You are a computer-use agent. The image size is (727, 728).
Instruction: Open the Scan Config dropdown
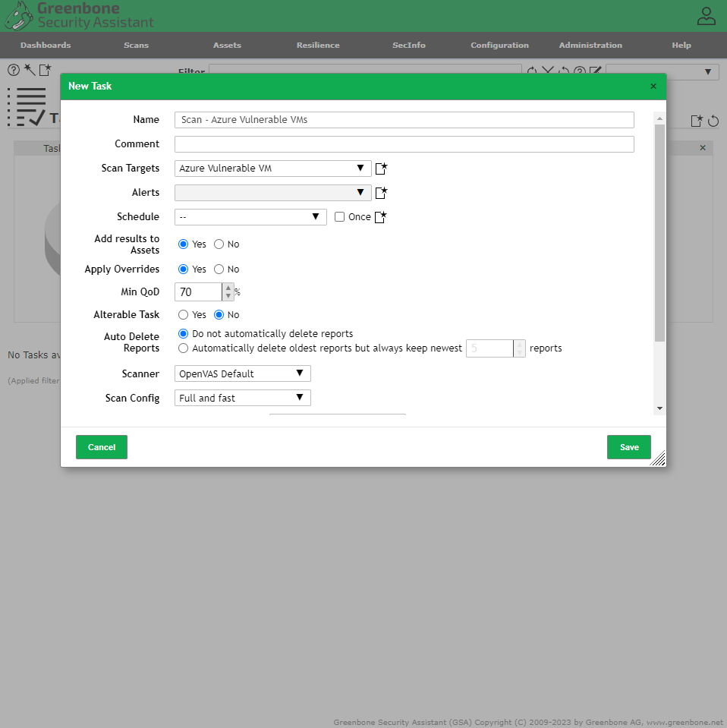243,398
